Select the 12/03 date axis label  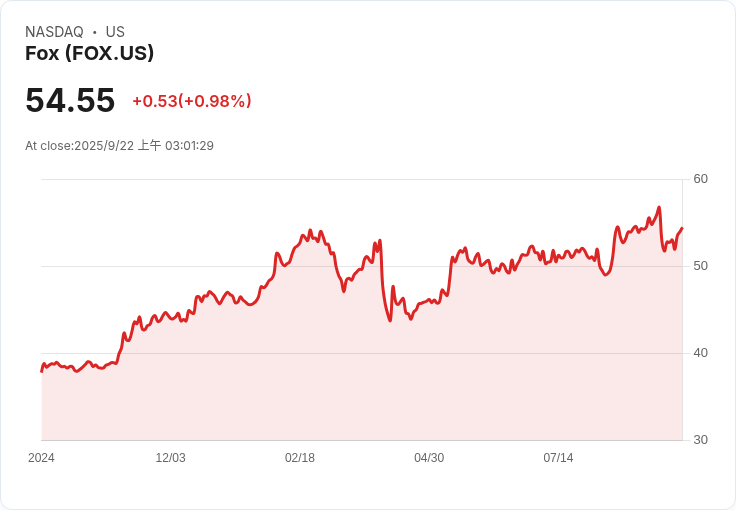click(x=170, y=458)
